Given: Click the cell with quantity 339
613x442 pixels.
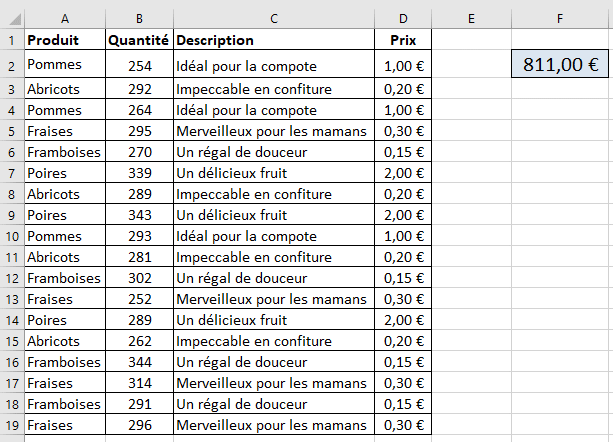Looking at the screenshot, I should [x=139, y=172].
